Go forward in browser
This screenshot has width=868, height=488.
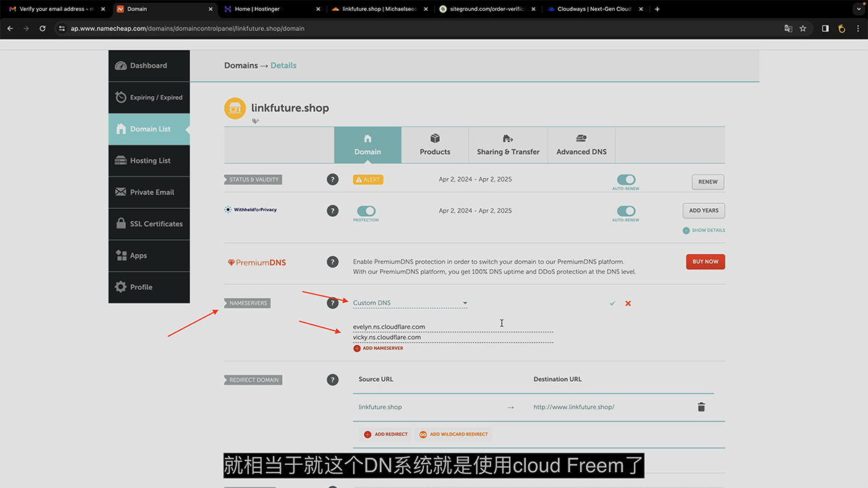26,28
